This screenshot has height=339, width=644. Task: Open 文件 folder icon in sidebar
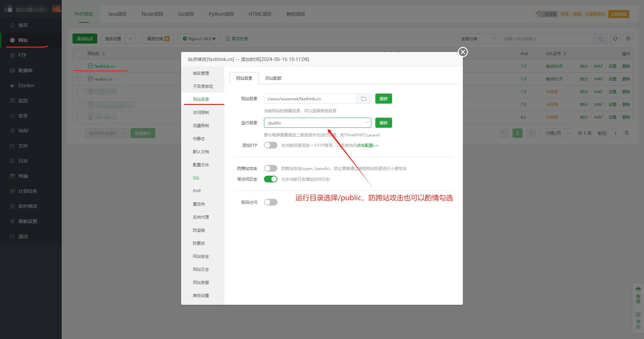(12, 146)
